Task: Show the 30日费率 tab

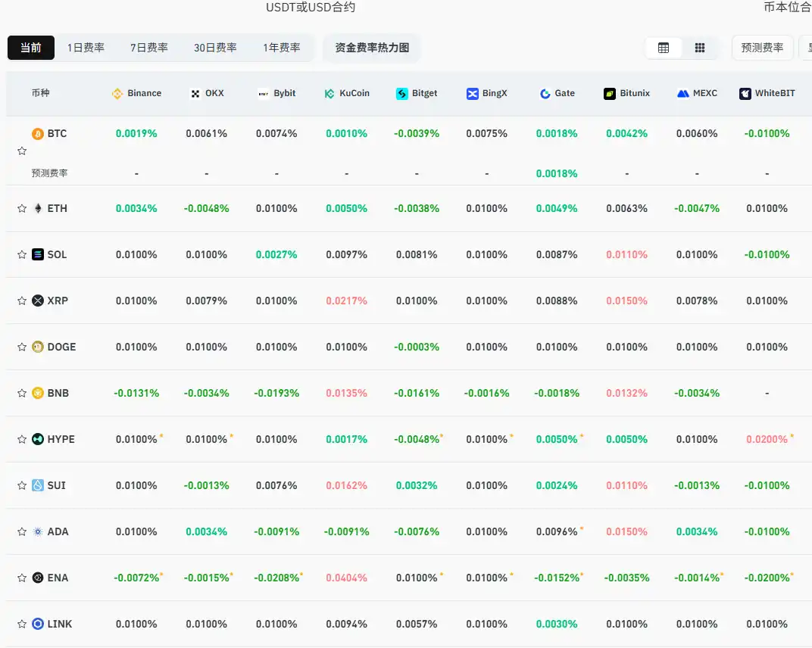Action: tap(215, 48)
